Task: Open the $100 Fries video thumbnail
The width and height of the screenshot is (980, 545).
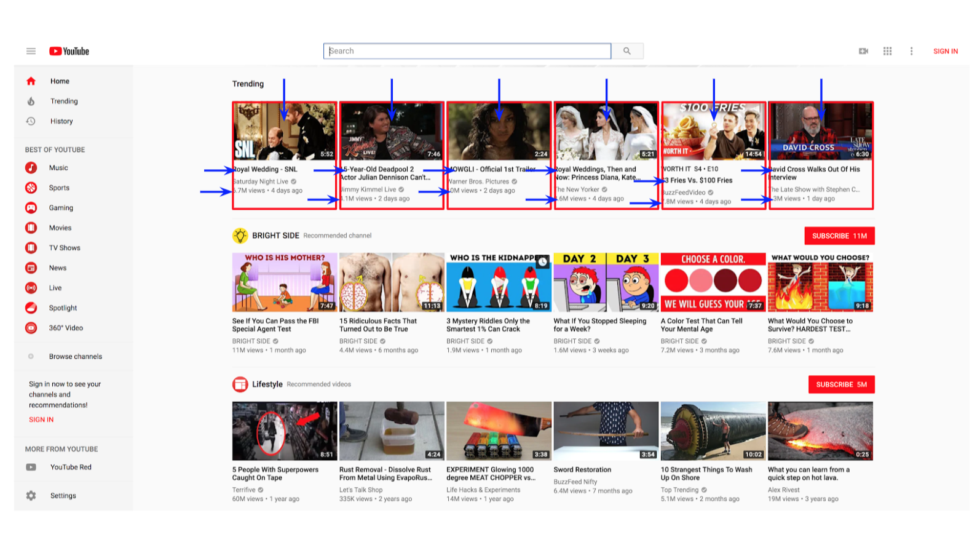Action: click(x=713, y=132)
